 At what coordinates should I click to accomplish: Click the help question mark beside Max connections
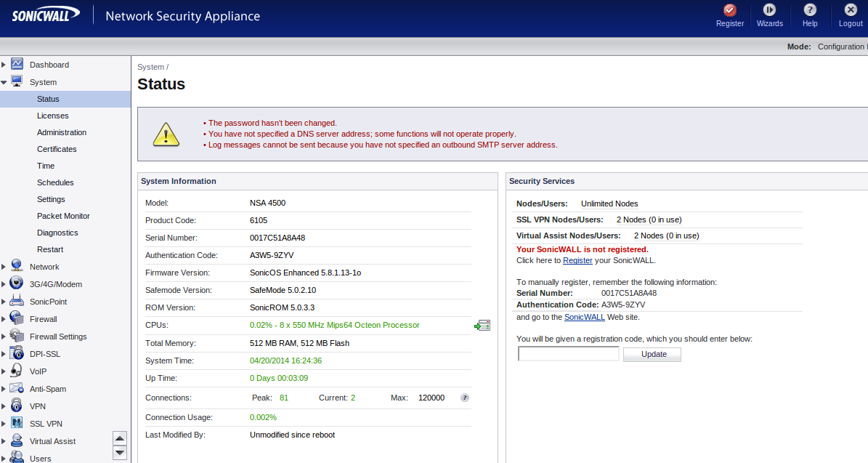coord(465,398)
